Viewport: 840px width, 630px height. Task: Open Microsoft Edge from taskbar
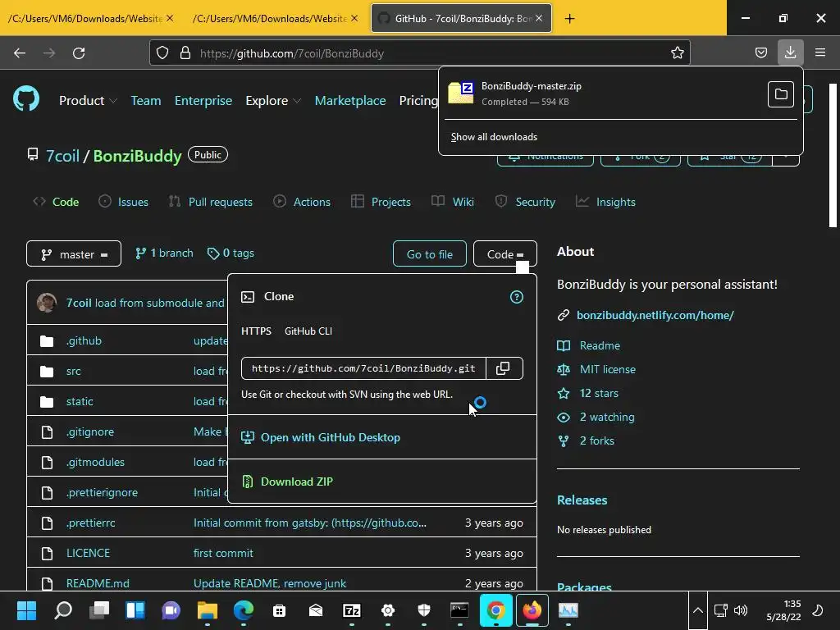click(243, 610)
